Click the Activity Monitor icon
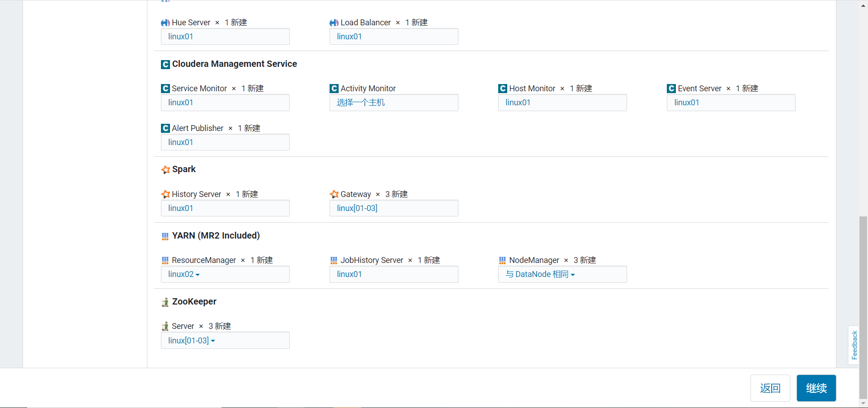 click(334, 89)
